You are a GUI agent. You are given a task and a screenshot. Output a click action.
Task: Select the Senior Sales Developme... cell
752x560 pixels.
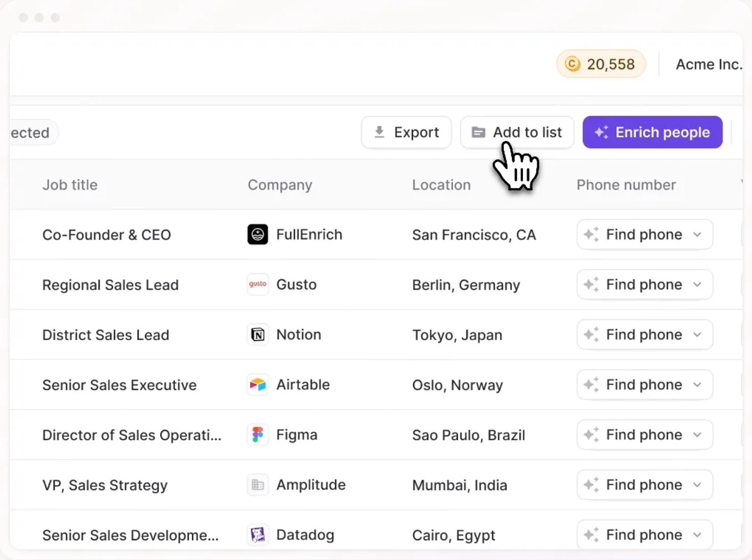point(130,535)
